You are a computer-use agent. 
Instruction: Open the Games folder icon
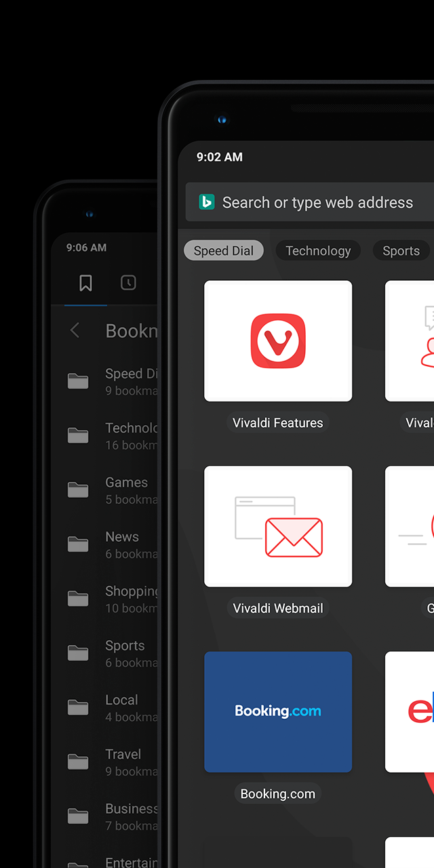[x=78, y=490]
